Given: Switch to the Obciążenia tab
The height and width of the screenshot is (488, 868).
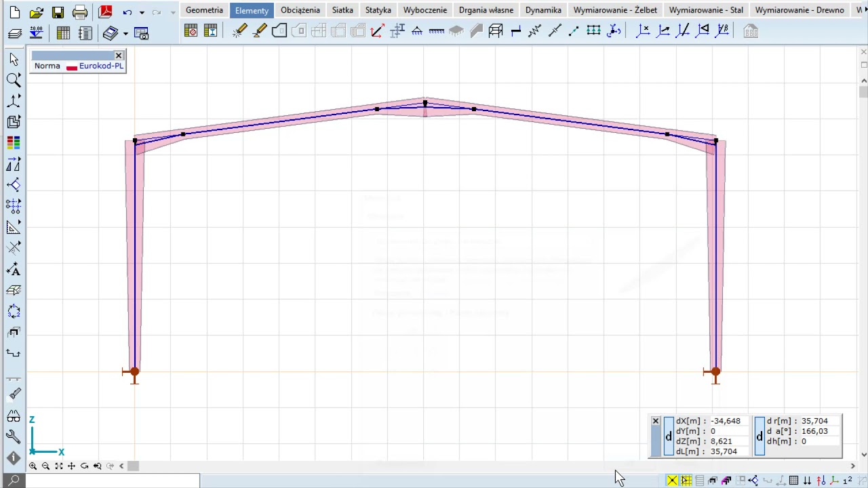Looking at the screenshot, I should [300, 10].
